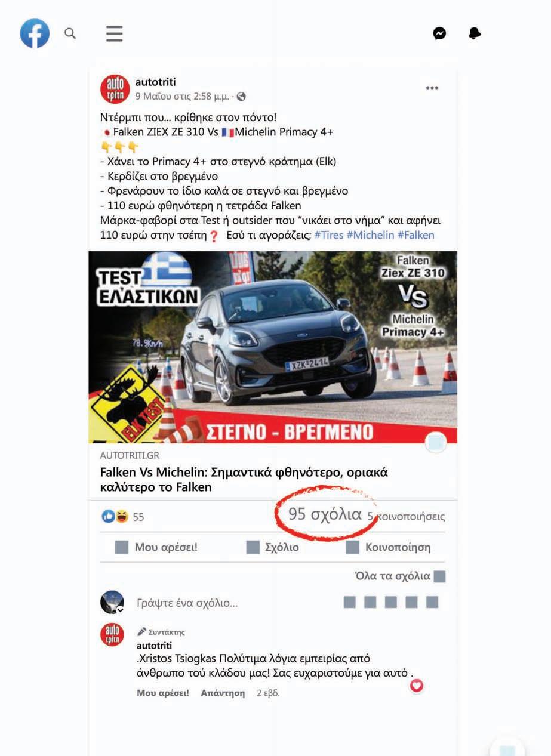Image resolution: width=551 pixels, height=756 pixels.
Task: Open the post options three-dots menu
Action: (432, 88)
